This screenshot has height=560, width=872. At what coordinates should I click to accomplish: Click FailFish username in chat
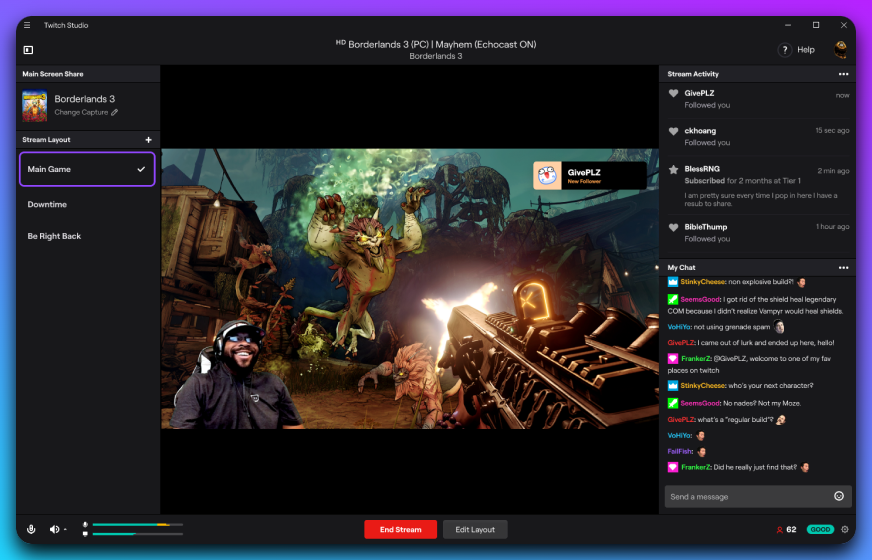(680, 452)
